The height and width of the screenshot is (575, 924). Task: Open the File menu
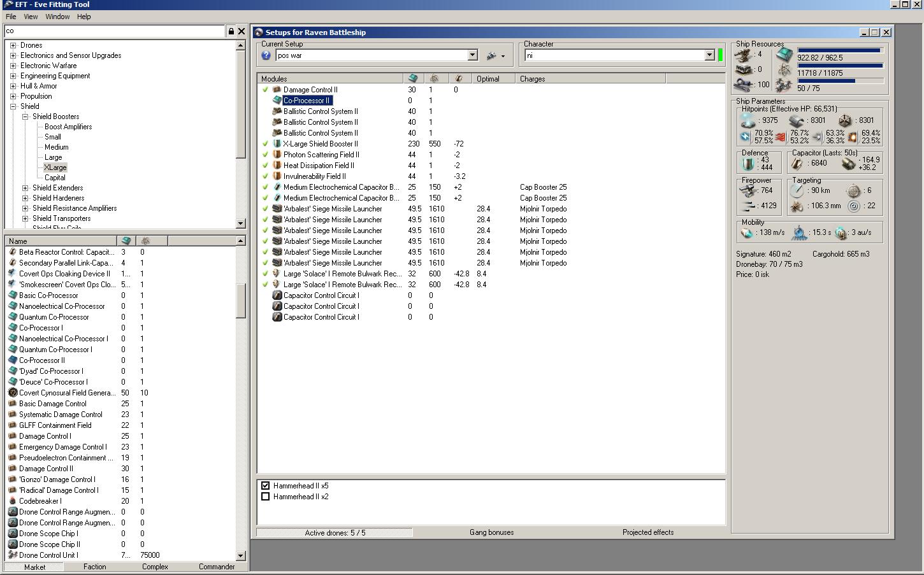11,17
